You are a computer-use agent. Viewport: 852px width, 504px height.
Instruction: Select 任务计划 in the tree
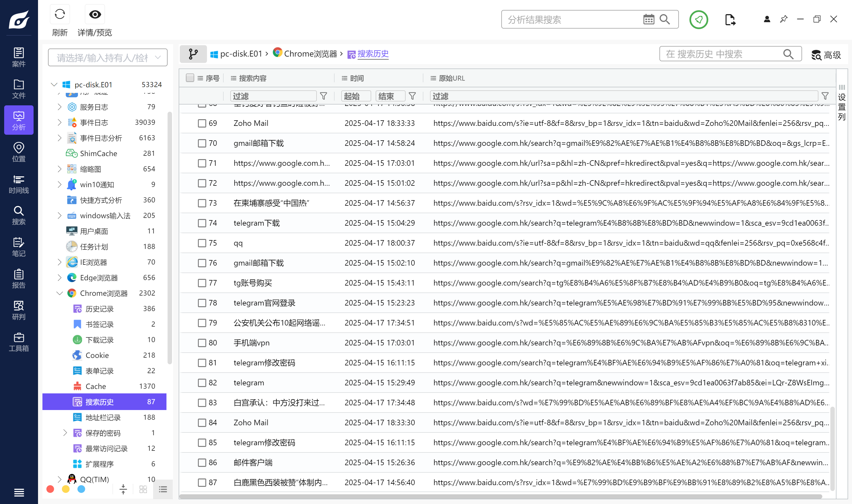tap(104, 246)
